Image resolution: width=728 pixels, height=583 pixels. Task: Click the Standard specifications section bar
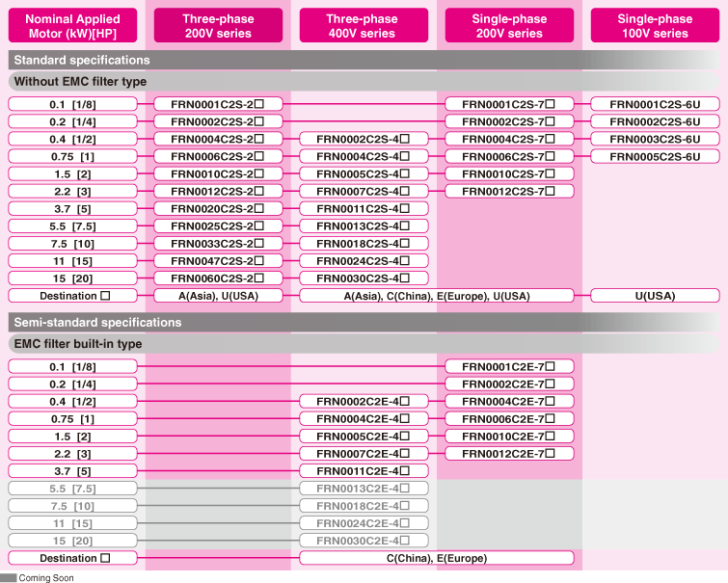(364, 60)
